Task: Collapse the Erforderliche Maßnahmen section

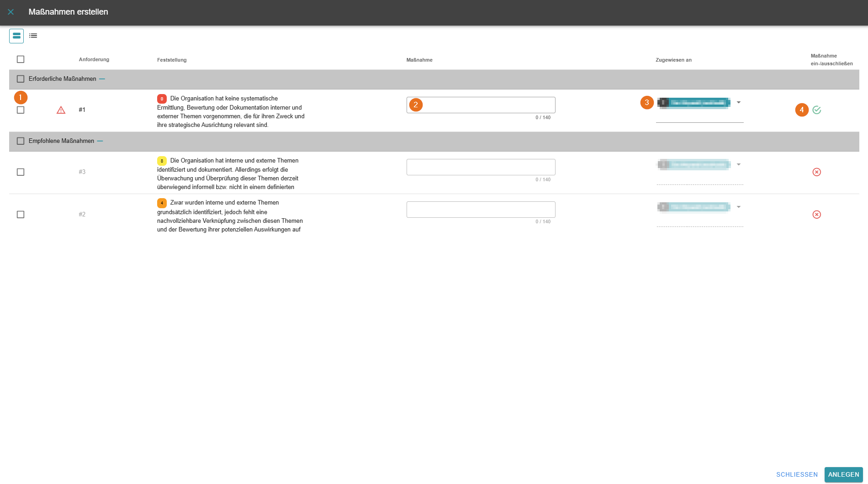Action: [x=102, y=79]
